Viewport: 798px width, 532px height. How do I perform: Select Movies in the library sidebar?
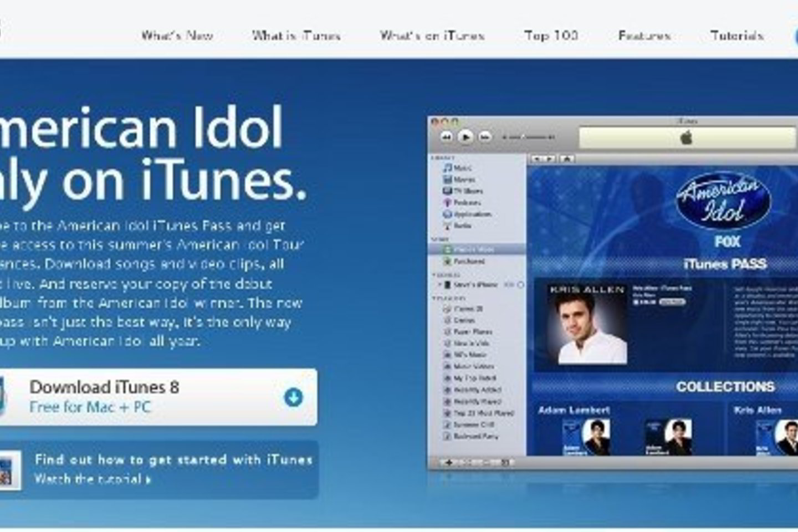pos(459,179)
